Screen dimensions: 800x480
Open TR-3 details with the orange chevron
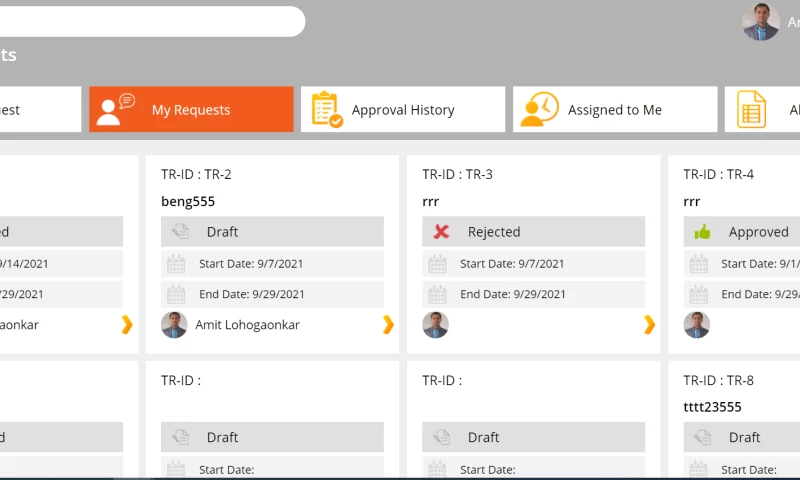click(649, 324)
